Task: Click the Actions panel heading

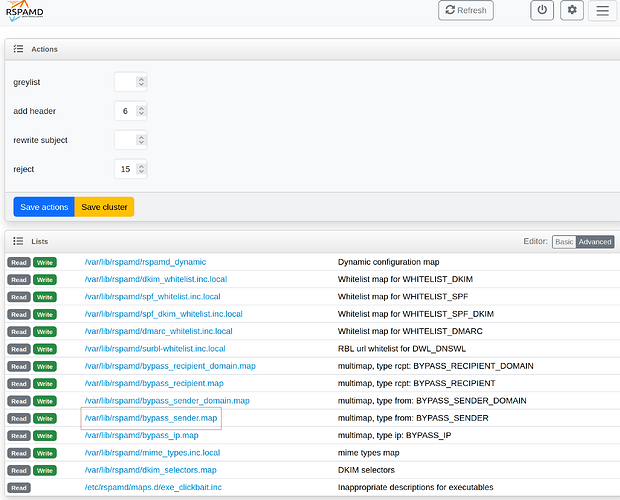Action: pyautogui.click(x=44, y=49)
